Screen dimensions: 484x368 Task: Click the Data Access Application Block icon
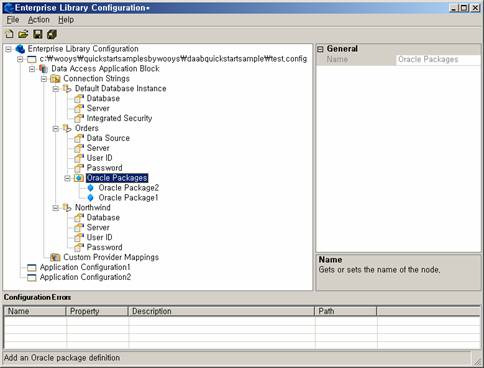pos(44,69)
